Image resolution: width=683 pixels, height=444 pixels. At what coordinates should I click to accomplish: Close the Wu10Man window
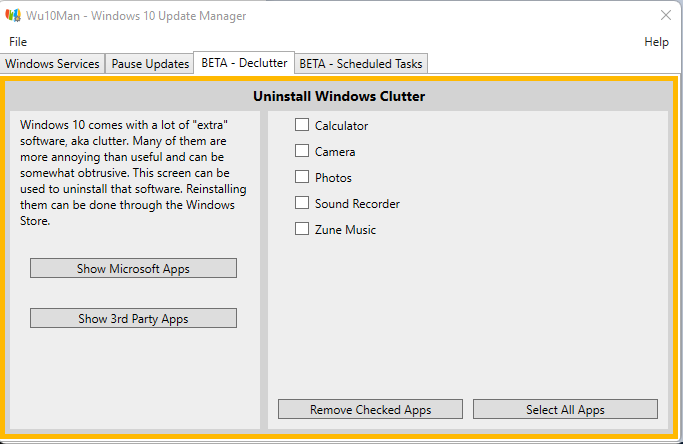click(666, 15)
